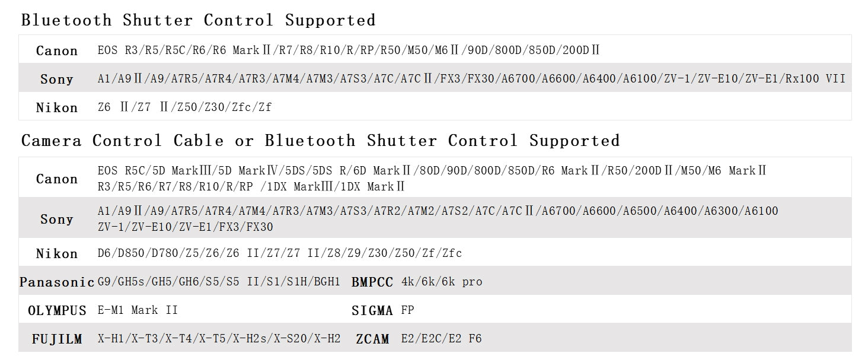Select the OLYMPUS brand label
Image resolution: width=868 pixels, height=356 pixels.
click(x=57, y=311)
